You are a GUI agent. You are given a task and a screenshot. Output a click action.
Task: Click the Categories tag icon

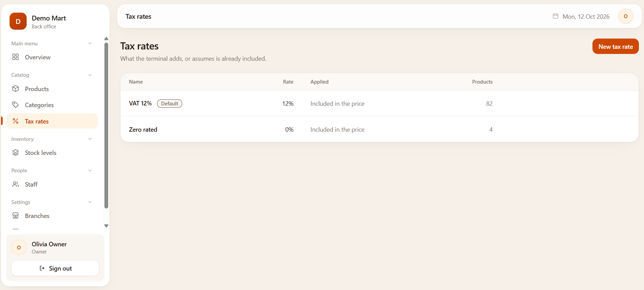click(15, 105)
